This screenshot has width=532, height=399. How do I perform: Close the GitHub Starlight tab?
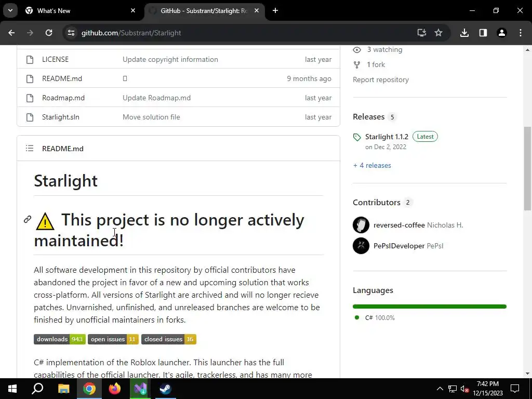(257, 10)
